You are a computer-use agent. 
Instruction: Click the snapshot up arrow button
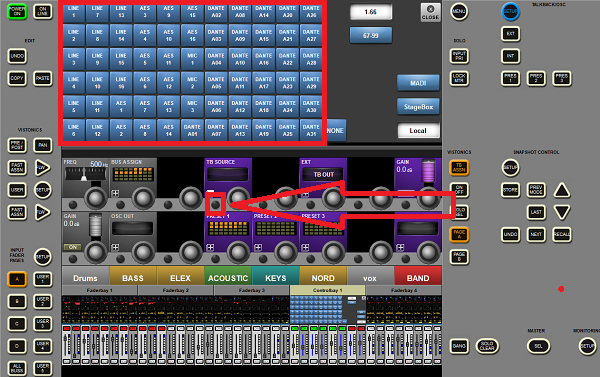point(562,190)
